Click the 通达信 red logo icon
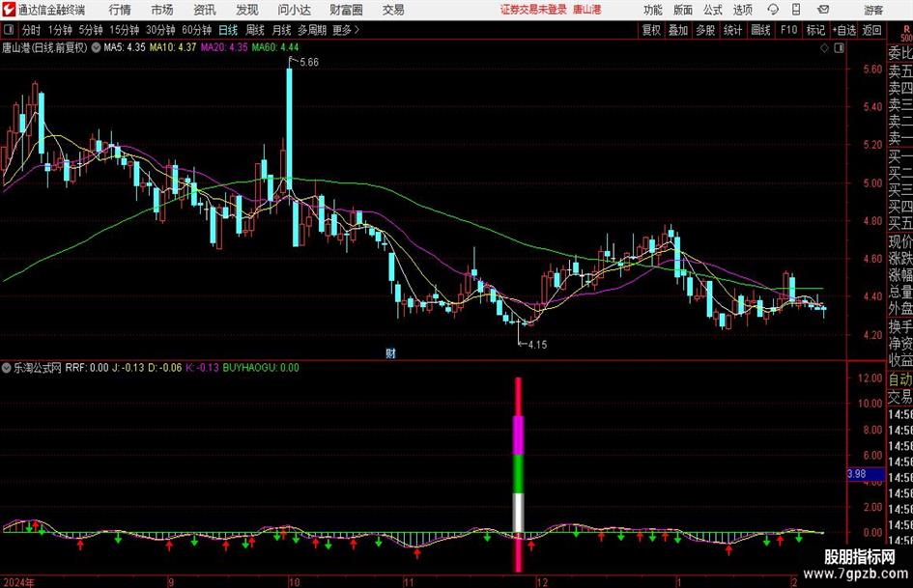Image resolution: width=913 pixels, height=588 pixels. pos(9,10)
